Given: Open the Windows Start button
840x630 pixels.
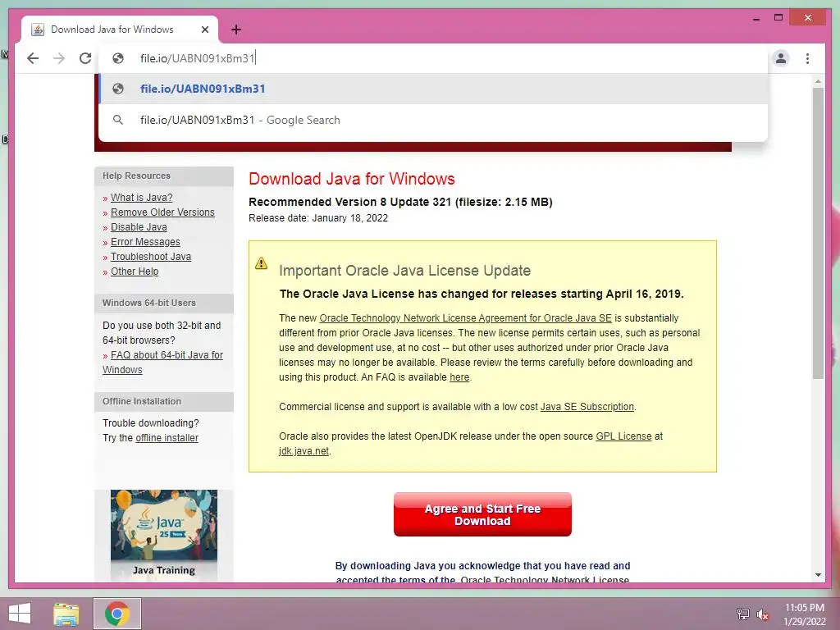Looking at the screenshot, I should [20, 614].
